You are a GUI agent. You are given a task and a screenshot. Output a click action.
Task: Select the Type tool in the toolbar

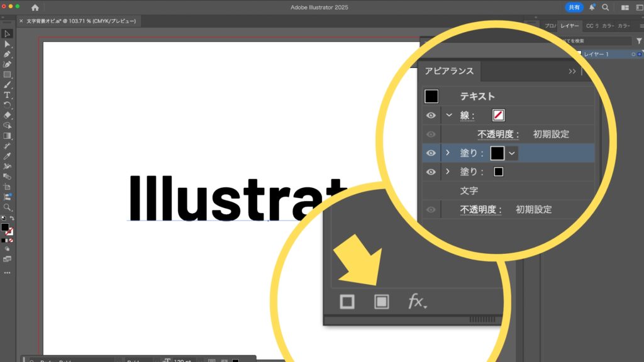click(7, 95)
